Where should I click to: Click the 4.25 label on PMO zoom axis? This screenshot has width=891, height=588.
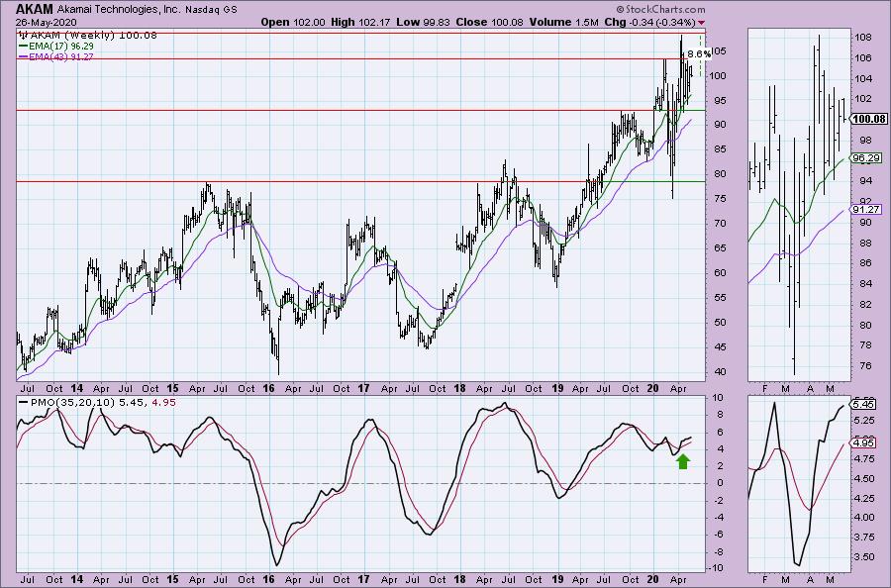[x=863, y=498]
